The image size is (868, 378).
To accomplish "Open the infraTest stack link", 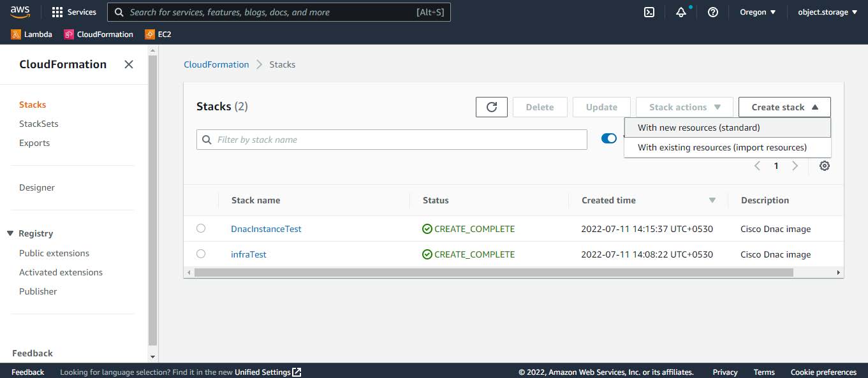I will coord(249,254).
